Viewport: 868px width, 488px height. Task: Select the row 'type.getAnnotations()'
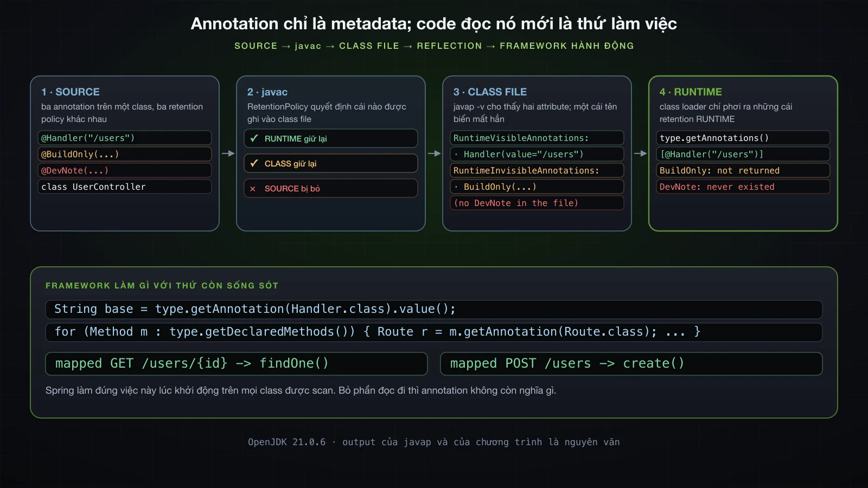pos(743,138)
